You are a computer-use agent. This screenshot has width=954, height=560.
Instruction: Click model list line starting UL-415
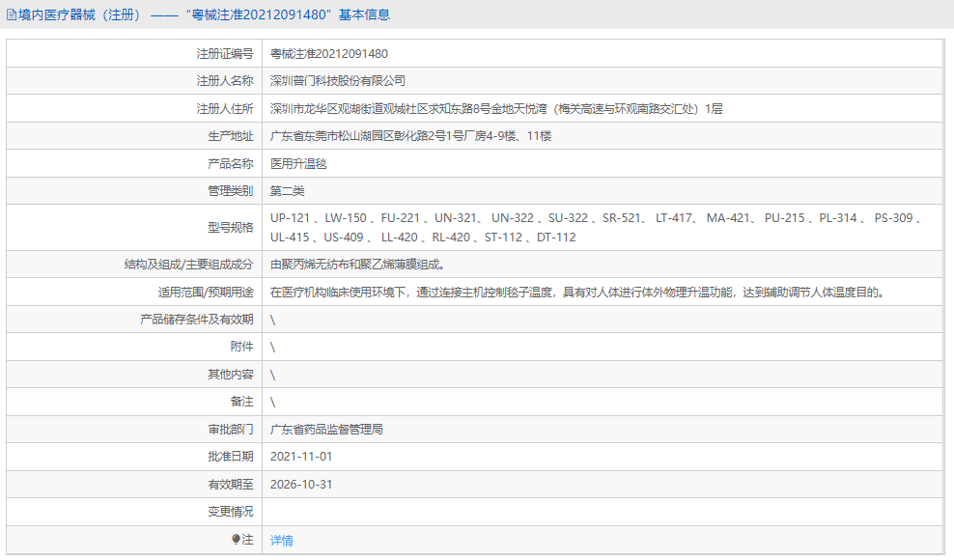click(423, 238)
